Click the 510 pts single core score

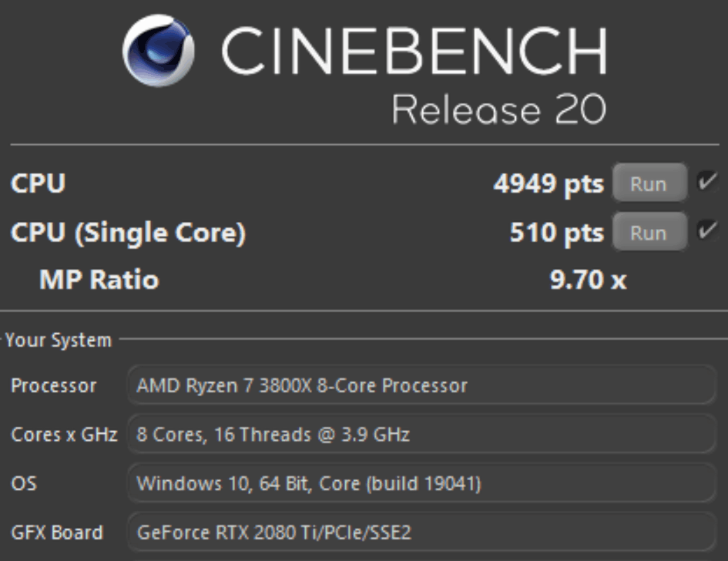point(557,233)
